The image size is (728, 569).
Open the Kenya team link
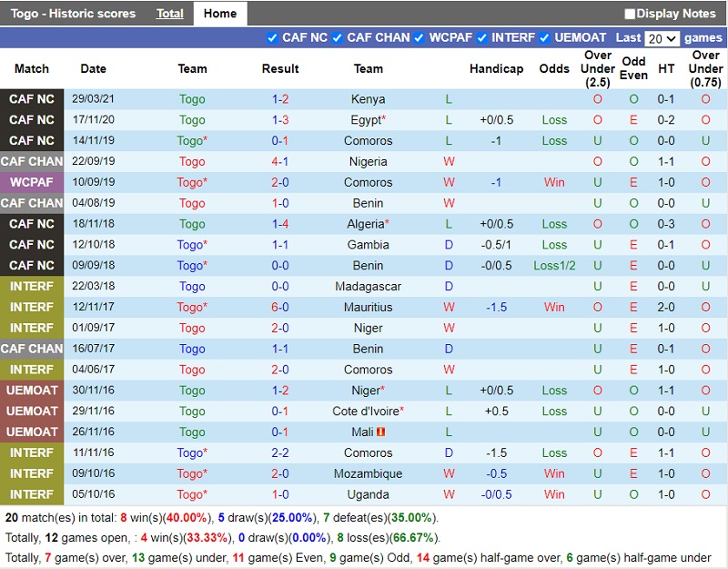coord(368,99)
